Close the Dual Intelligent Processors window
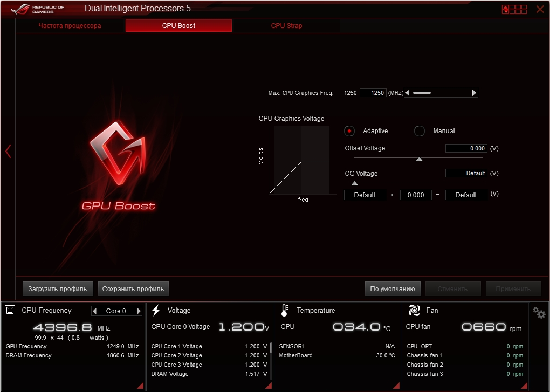The width and height of the screenshot is (550, 392). [540, 10]
